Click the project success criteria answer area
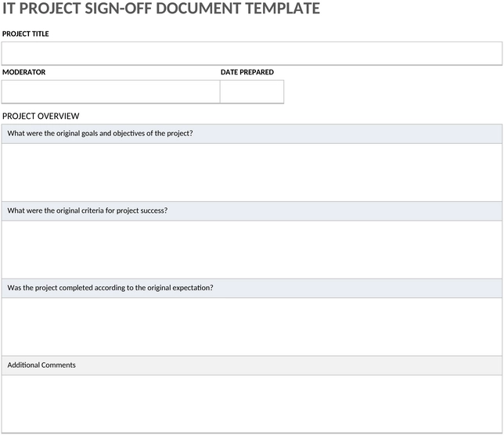This screenshot has height=435, width=504. 252,250
